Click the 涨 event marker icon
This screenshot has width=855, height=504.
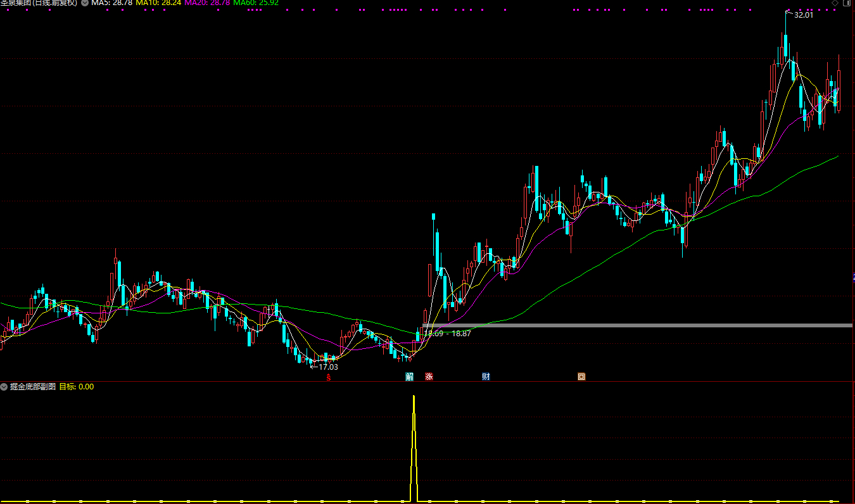429,377
